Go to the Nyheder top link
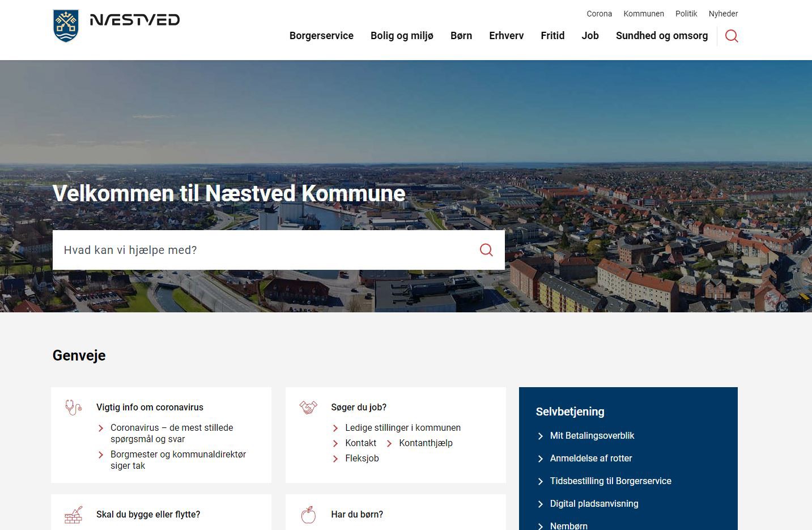This screenshot has width=812, height=530. tap(723, 14)
